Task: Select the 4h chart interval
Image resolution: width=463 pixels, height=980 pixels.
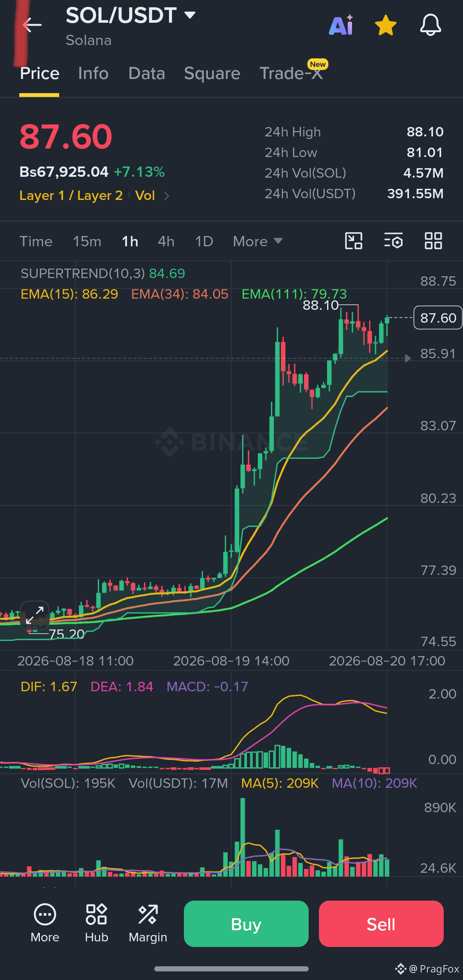Action: tap(166, 241)
